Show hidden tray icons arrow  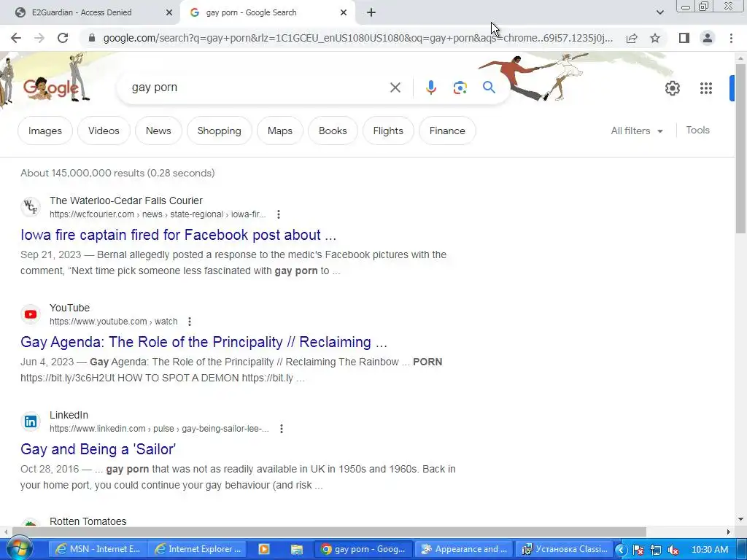(621, 550)
